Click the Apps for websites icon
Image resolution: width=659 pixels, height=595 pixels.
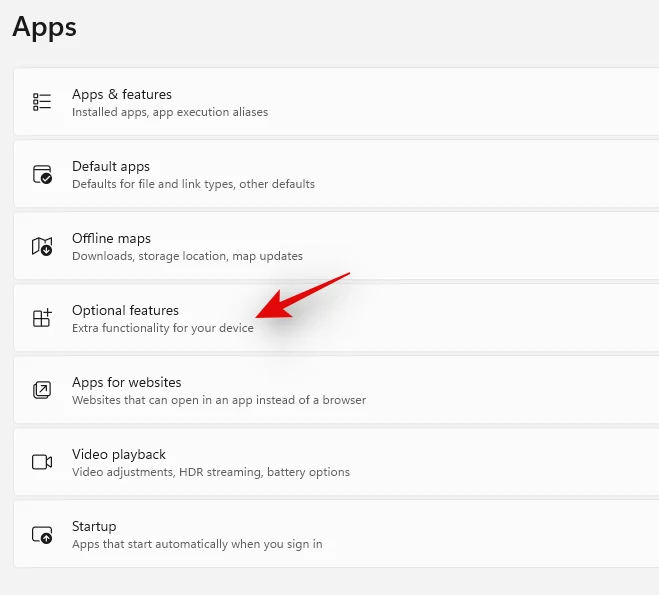pos(42,390)
